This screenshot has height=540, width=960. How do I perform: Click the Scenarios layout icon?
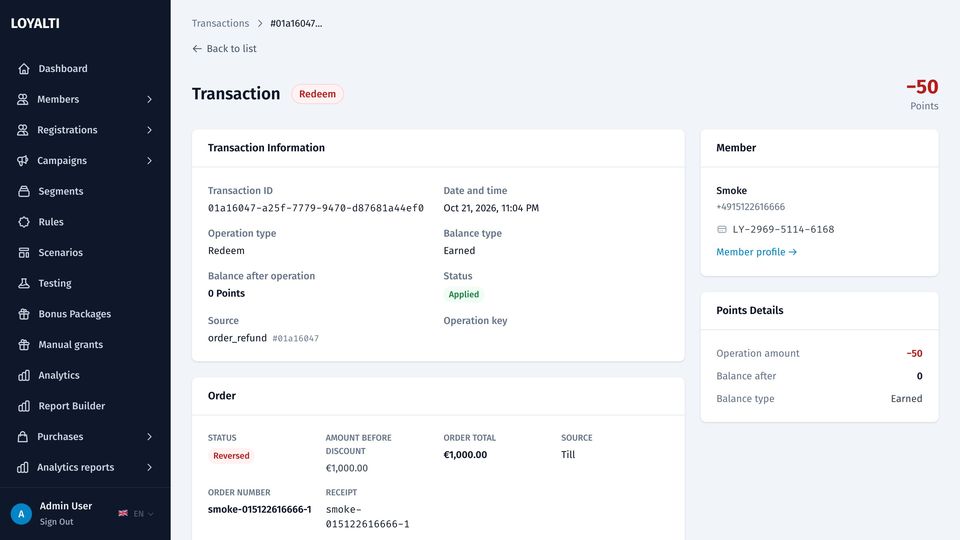[x=24, y=252]
